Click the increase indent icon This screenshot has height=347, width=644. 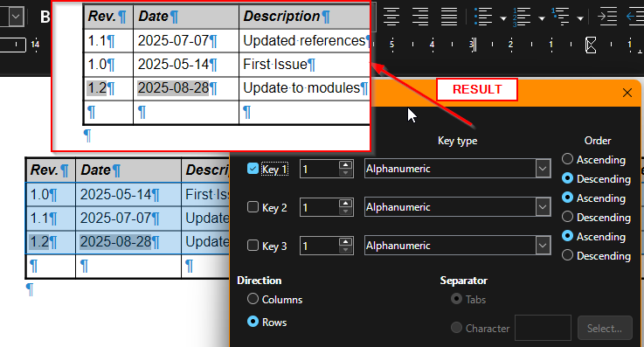coord(607,17)
